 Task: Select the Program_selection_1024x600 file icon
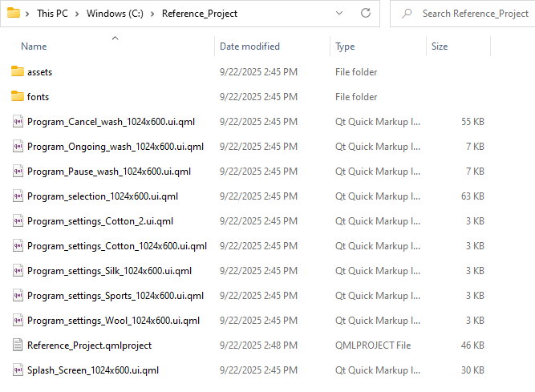18,196
